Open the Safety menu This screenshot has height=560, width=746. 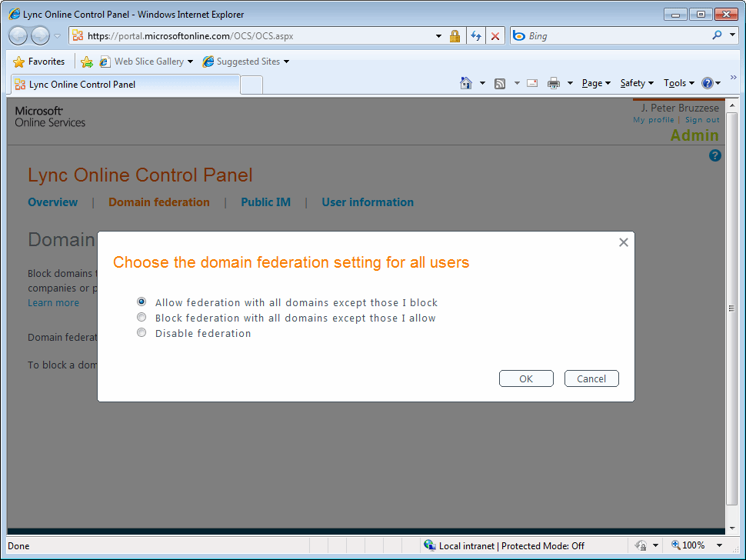637,83
